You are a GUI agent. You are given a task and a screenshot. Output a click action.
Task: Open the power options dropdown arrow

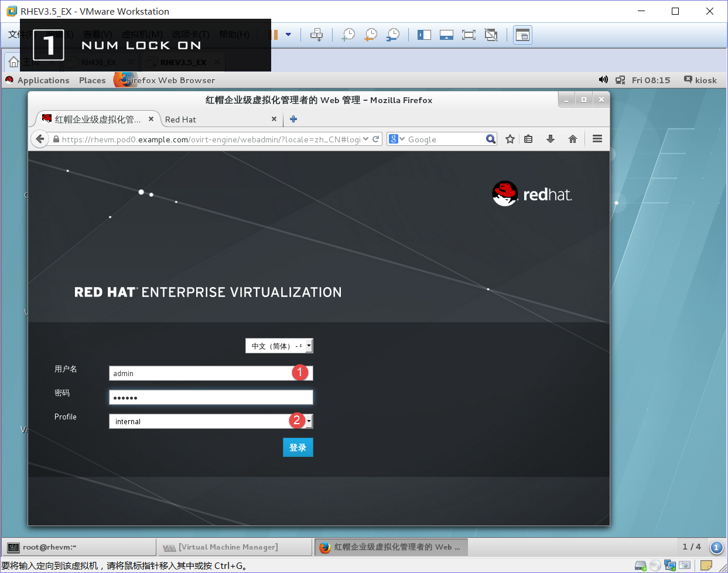288,35
